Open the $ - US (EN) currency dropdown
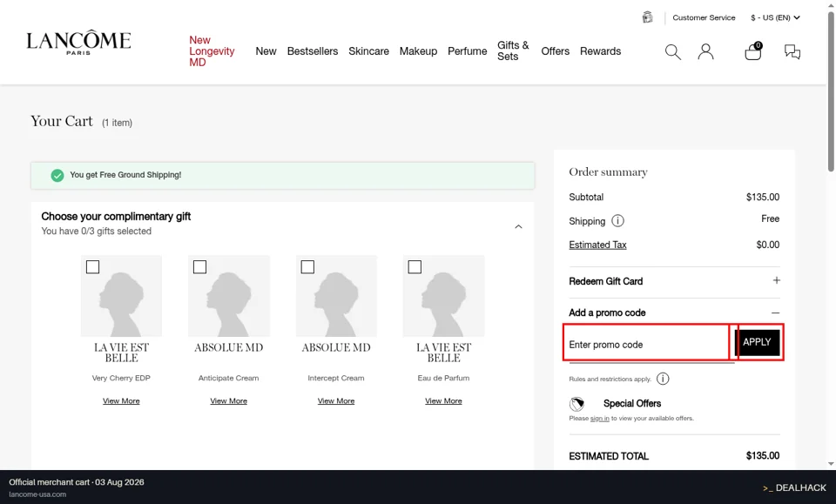This screenshot has width=836, height=504. tap(775, 17)
